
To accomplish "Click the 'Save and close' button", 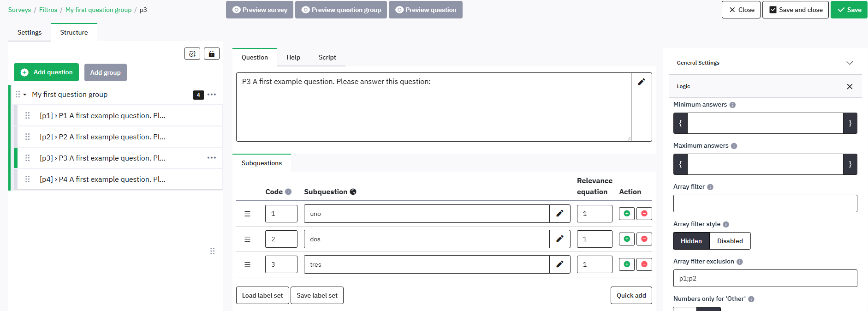I will point(795,10).
